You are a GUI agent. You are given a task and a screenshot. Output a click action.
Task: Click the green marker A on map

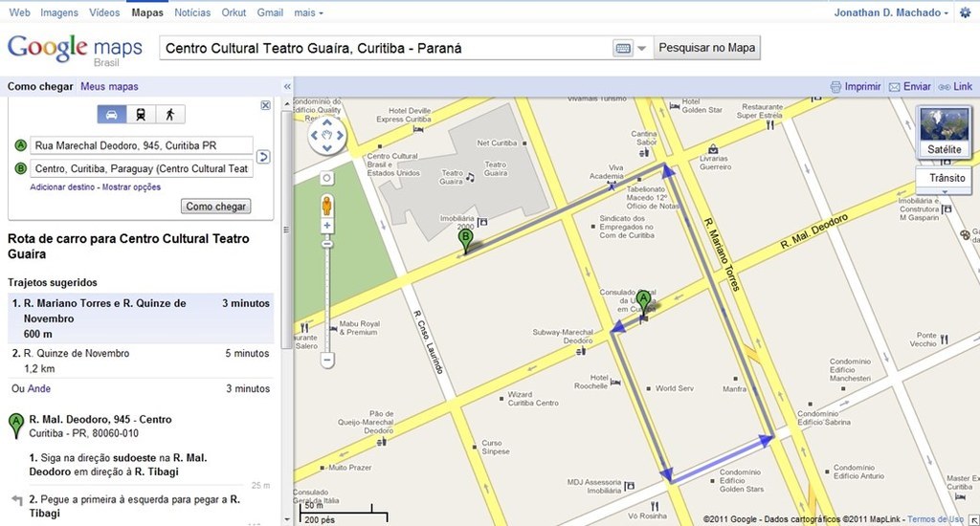click(643, 303)
